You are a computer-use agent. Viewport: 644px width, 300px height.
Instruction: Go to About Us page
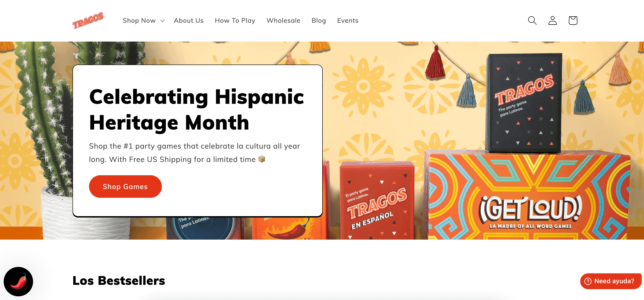tap(189, 20)
